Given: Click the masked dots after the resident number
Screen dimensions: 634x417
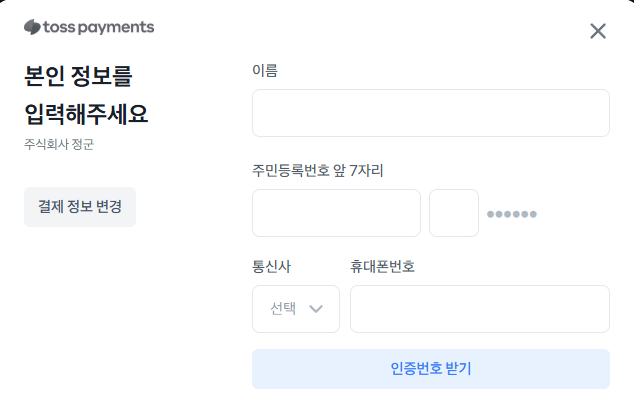Looking at the screenshot, I should coord(512,214).
